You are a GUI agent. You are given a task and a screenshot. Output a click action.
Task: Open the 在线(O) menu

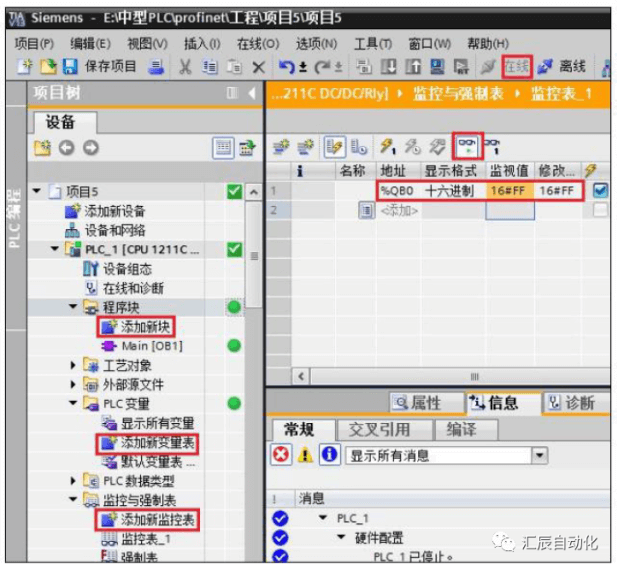point(258,43)
